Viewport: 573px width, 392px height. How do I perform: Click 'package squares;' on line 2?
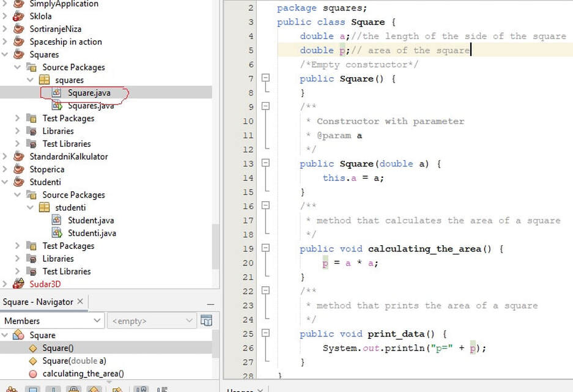point(322,8)
